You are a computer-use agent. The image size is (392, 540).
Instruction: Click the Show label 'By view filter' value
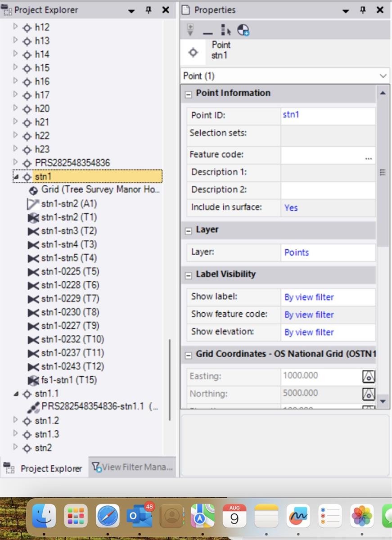[x=309, y=297]
